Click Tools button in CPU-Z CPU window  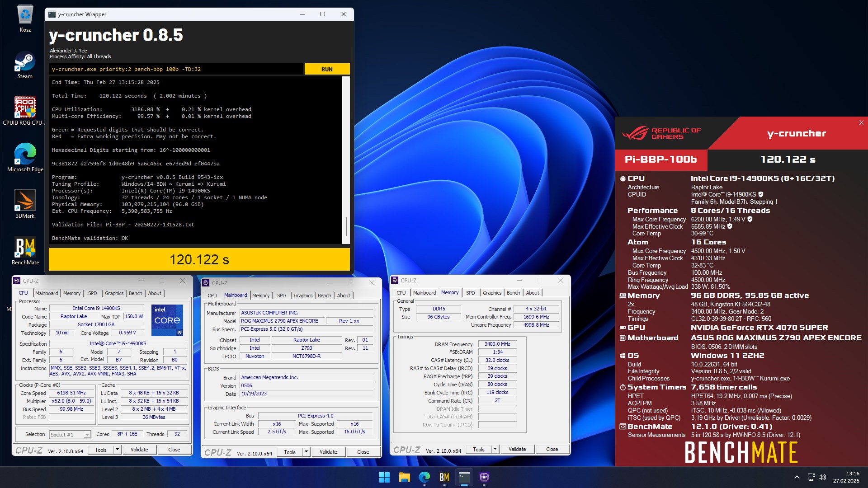tap(101, 450)
